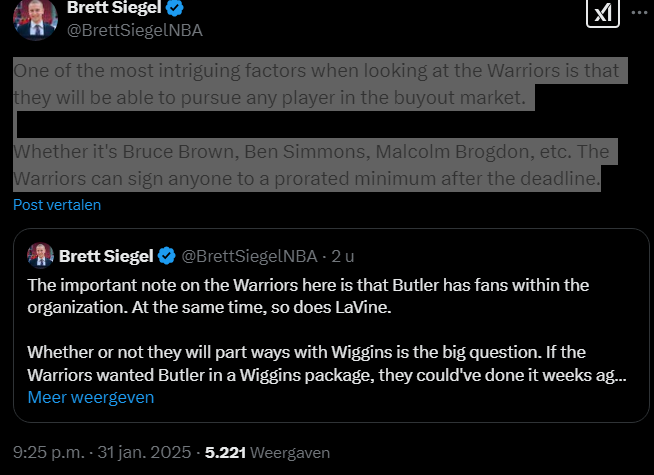Click the '9:25 p.m.' post time
The width and height of the screenshot is (654, 475).
click(48, 452)
